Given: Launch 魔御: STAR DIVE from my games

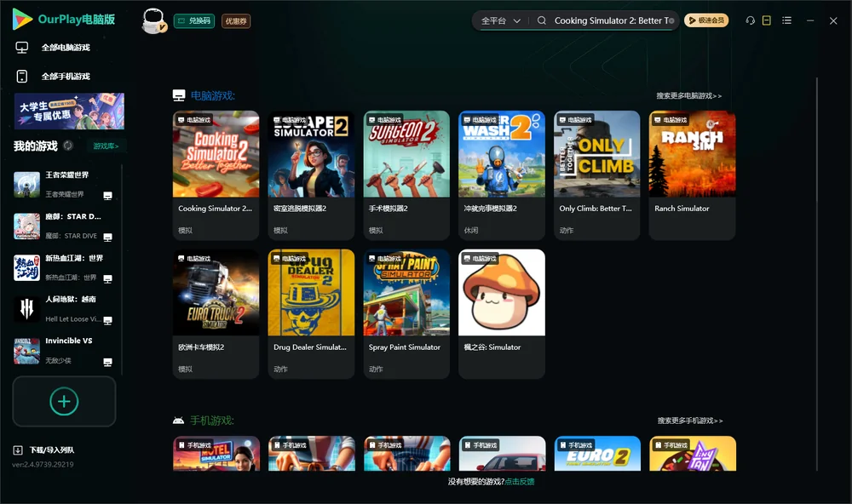Looking at the screenshot, I should pos(66,226).
